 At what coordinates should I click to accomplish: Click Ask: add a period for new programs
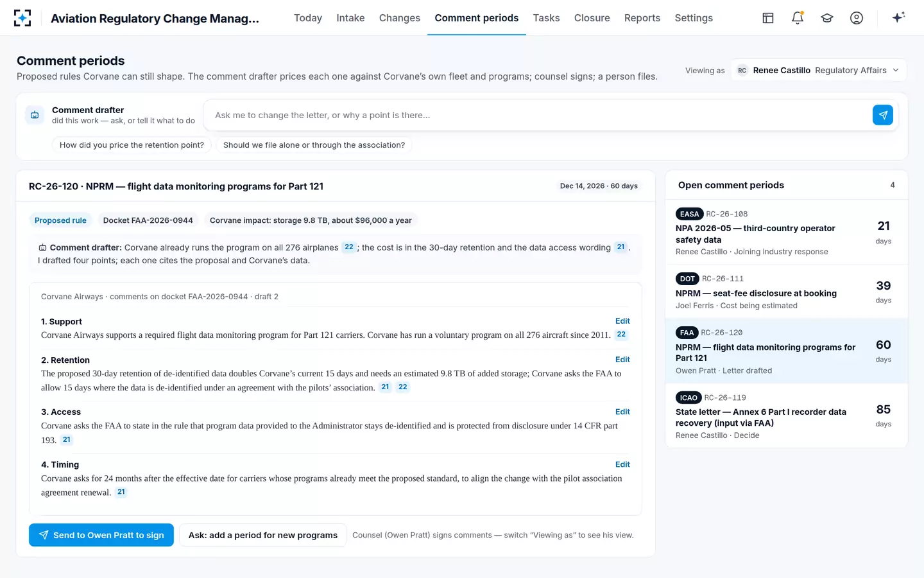(x=263, y=535)
